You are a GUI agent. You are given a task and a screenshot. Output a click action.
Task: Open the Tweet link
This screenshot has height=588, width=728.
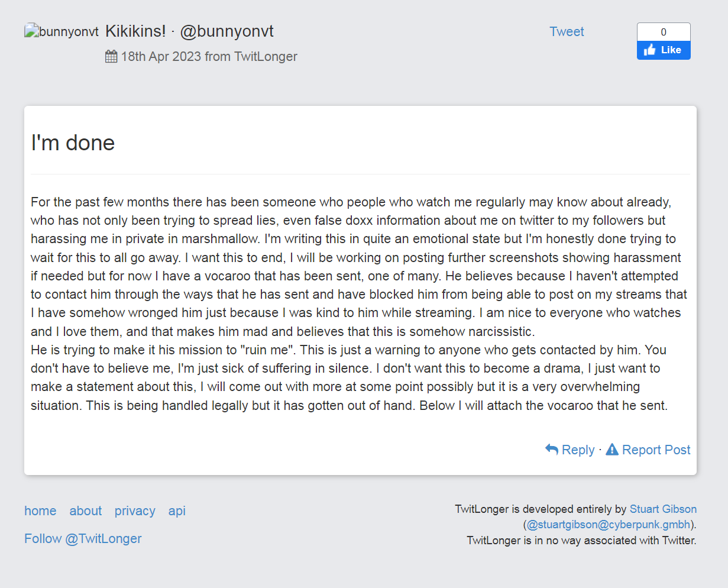[567, 31]
